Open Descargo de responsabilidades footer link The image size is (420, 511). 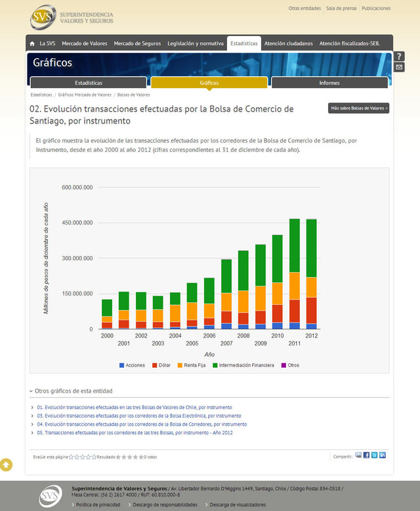(165, 505)
